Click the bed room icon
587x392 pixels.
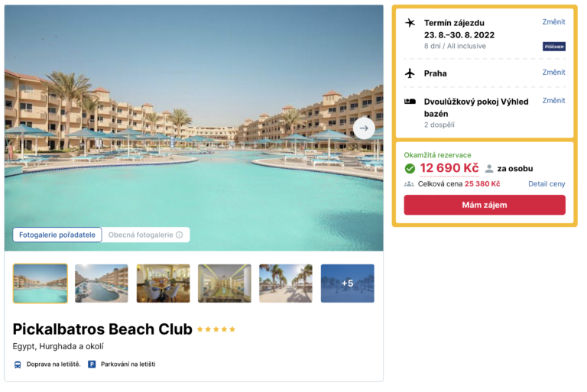[x=410, y=101]
